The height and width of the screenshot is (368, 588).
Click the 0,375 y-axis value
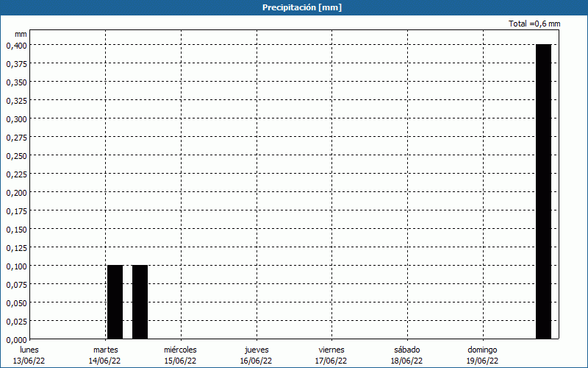coord(17,64)
